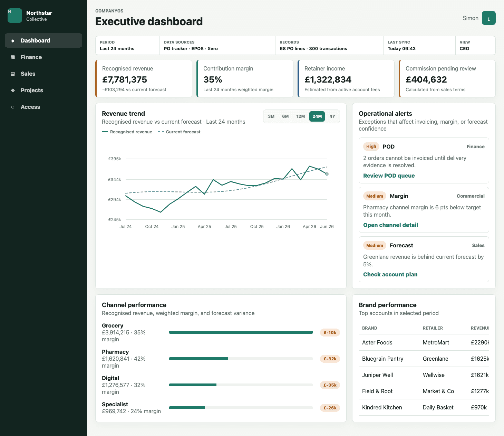The width and height of the screenshot is (504, 436).
Task: Click the Current forecast legend entry
Action: tap(179, 132)
